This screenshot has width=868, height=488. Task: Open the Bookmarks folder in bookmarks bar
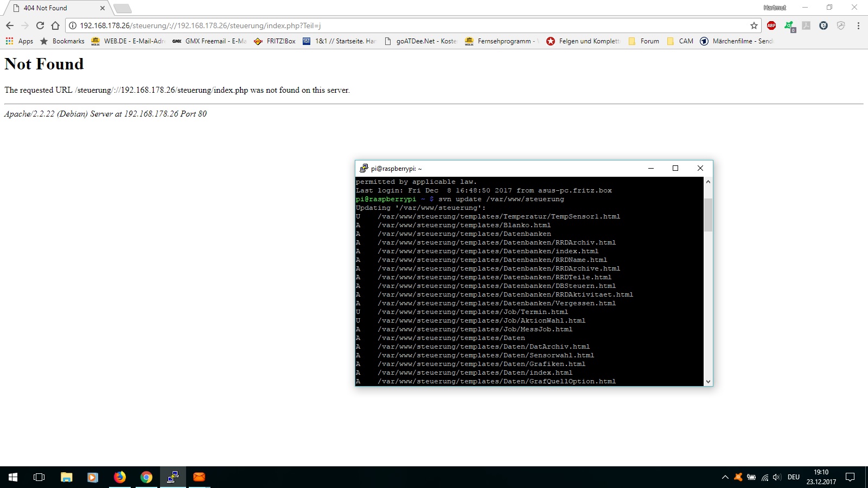point(62,41)
